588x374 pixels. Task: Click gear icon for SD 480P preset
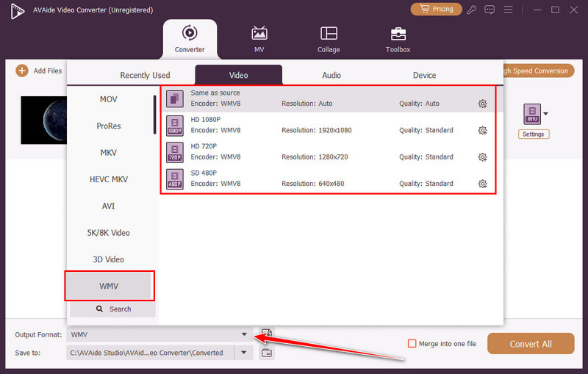(x=482, y=184)
